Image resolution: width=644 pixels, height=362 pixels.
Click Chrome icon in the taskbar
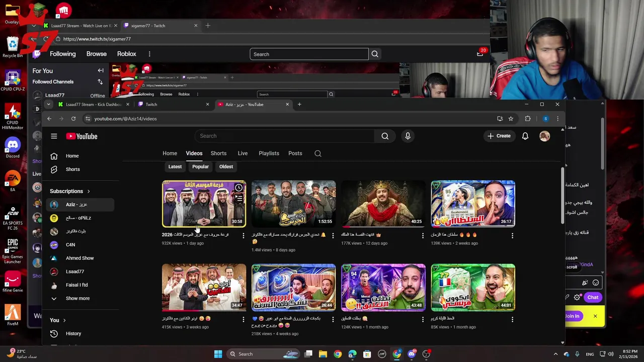(338, 354)
